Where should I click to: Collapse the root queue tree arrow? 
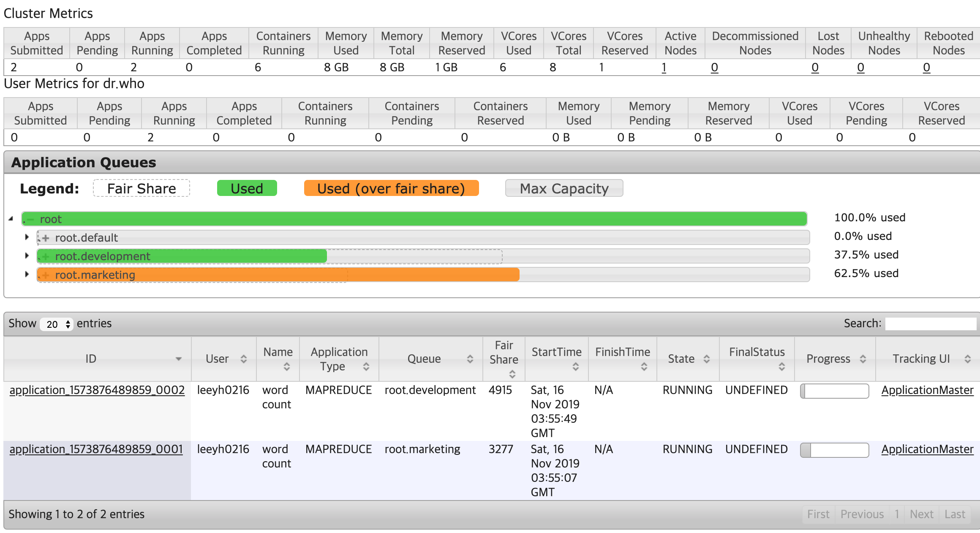[11, 219]
